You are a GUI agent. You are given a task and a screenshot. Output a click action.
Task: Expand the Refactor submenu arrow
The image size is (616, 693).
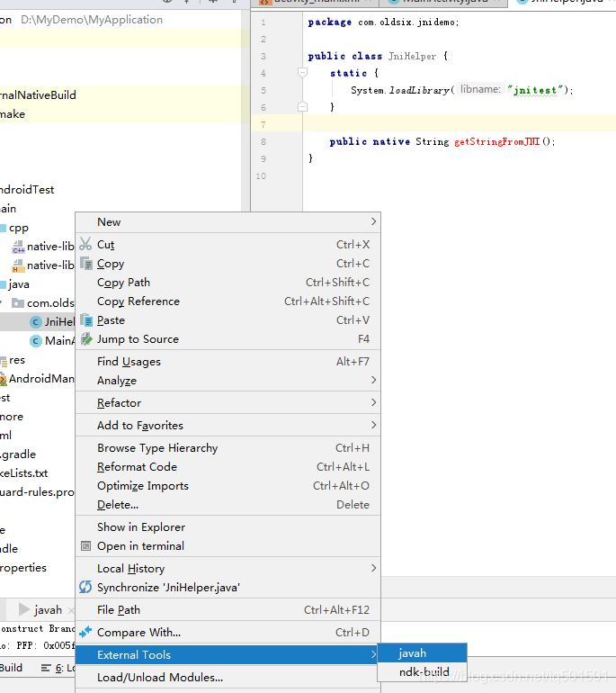point(373,402)
